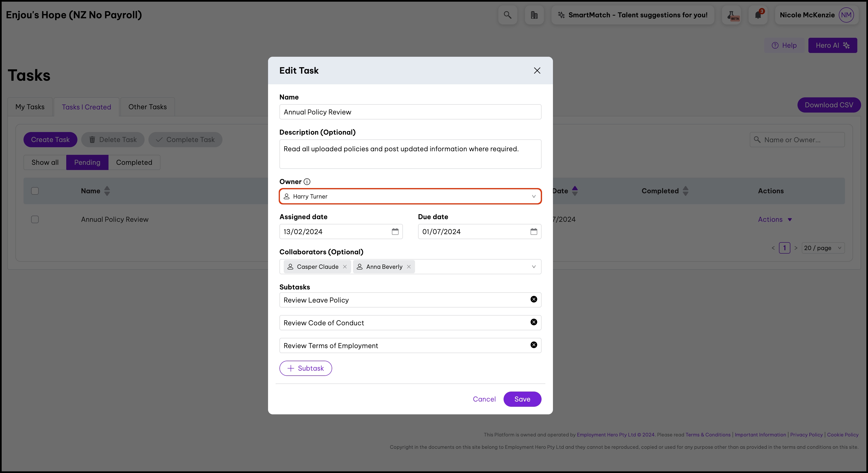Open the notifications bell icon
The width and height of the screenshot is (868, 473).
[x=758, y=15]
